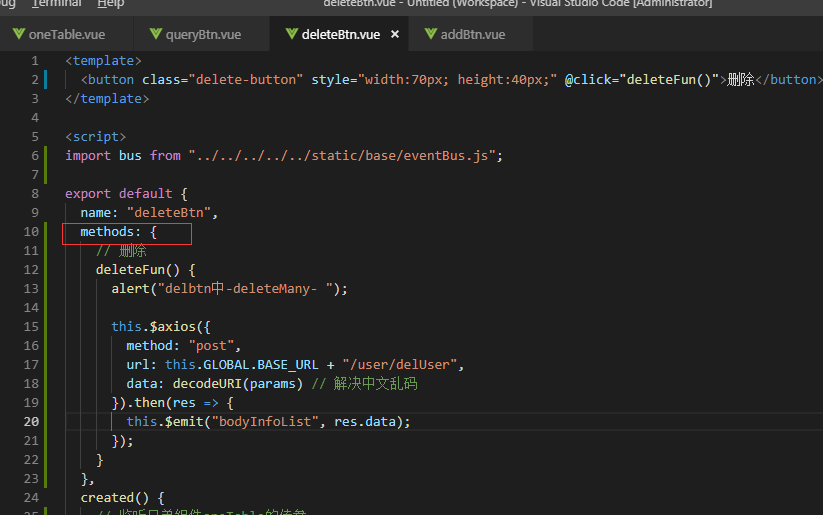Click line number 20 in the gutter
Image resolution: width=823 pixels, height=515 pixels.
point(31,422)
